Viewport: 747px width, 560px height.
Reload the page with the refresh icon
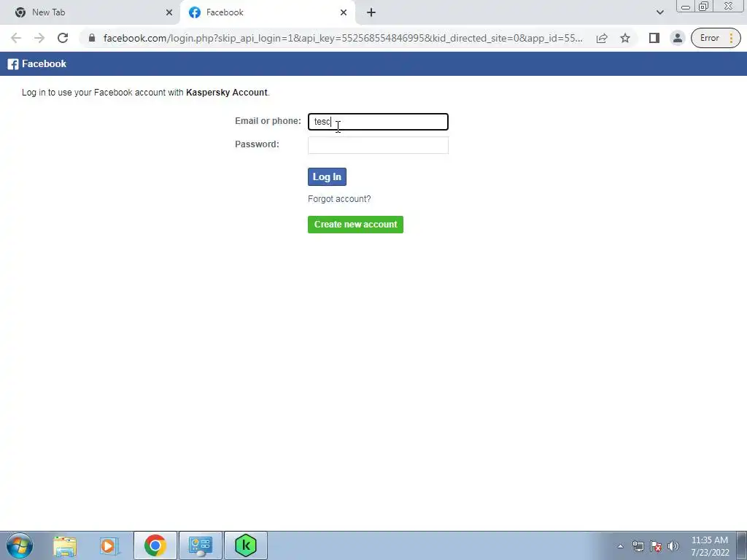63,38
